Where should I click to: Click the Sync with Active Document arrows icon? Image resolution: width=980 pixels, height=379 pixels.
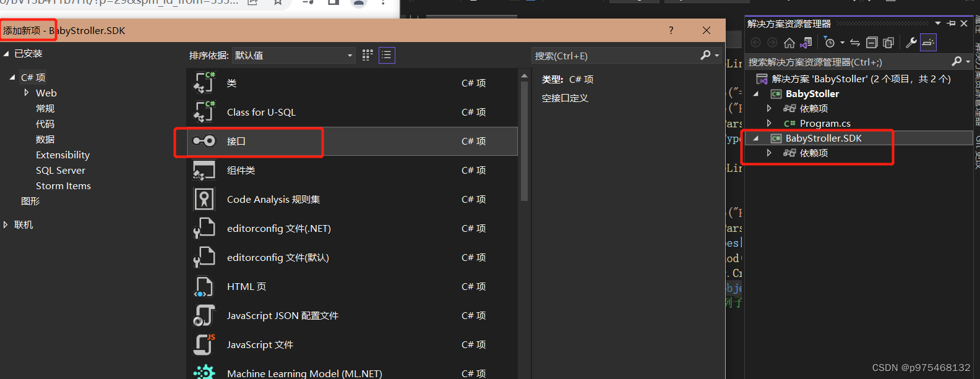(855, 43)
